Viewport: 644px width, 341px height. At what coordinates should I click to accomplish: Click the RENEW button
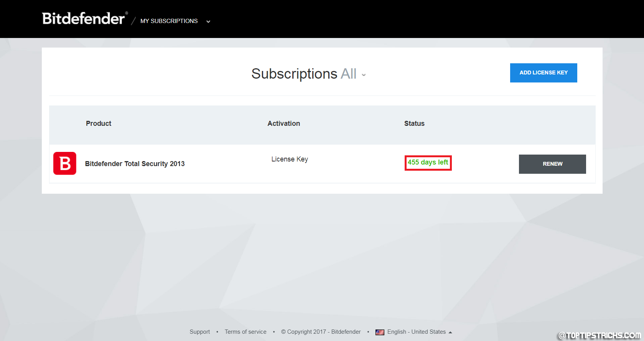(552, 164)
